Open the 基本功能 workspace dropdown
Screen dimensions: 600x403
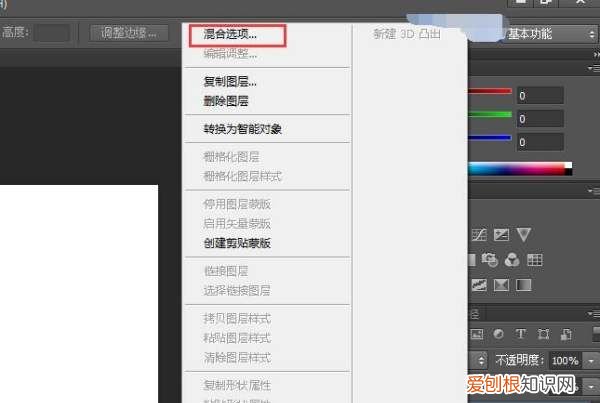(551, 34)
